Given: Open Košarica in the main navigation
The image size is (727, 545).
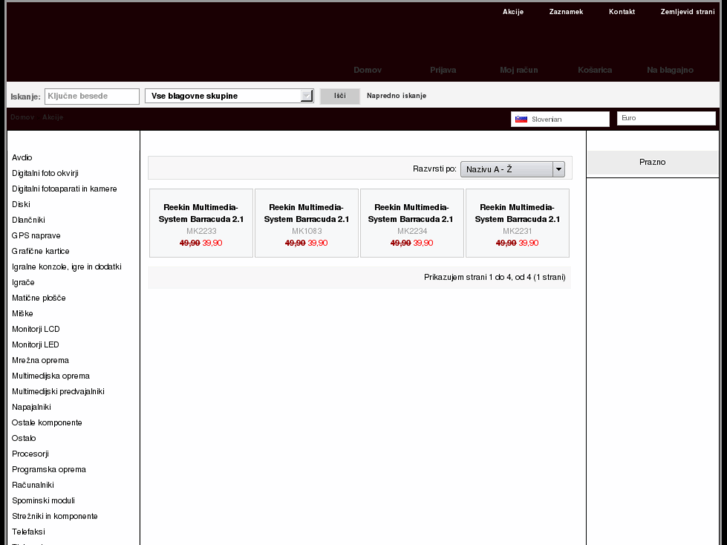Looking at the screenshot, I should click(595, 70).
